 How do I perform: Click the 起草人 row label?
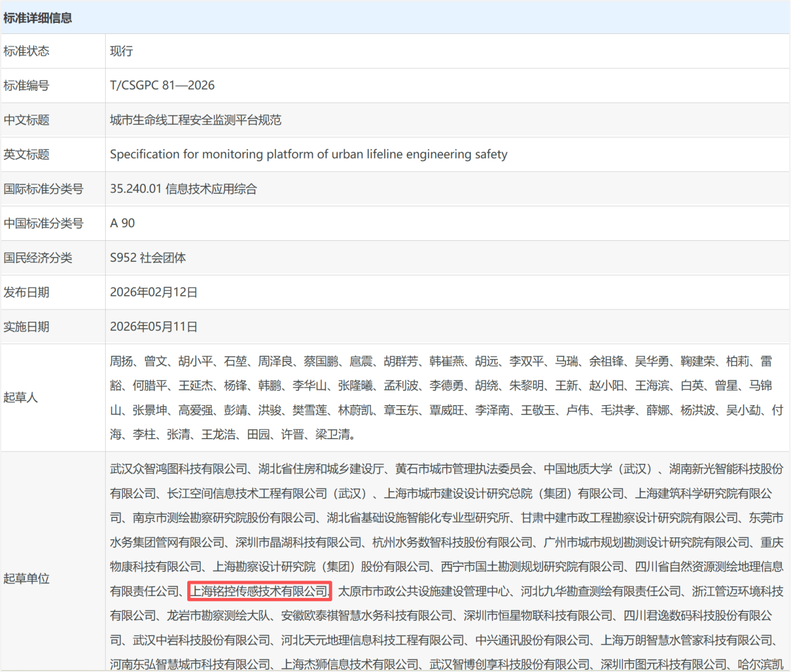tap(20, 397)
